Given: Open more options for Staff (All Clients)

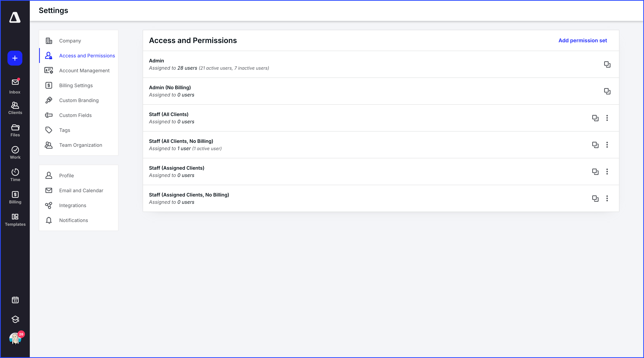Looking at the screenshot, I should [607, 118].
